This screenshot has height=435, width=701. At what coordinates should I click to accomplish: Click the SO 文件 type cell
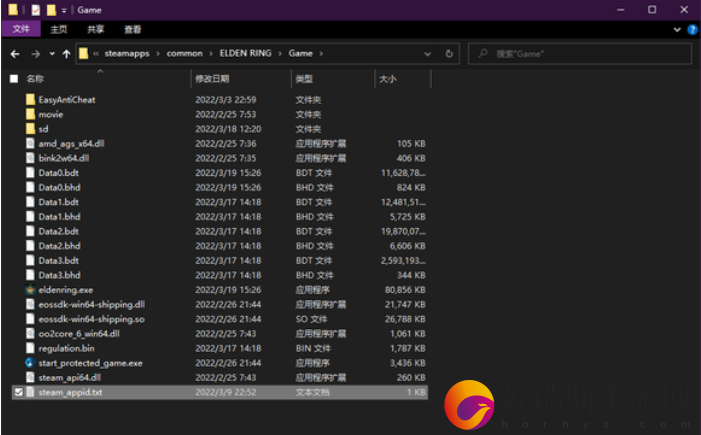coord(311,319)
